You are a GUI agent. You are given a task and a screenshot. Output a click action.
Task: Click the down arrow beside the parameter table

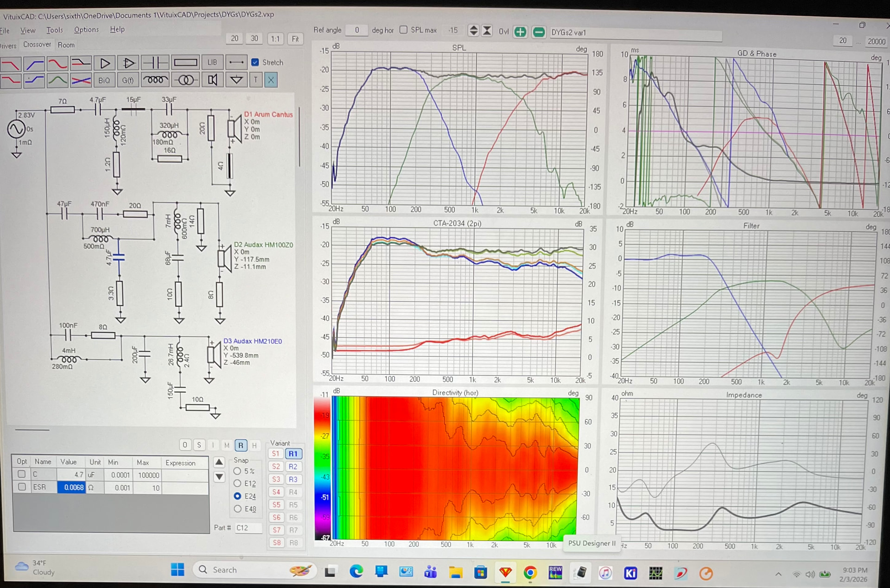219,476
